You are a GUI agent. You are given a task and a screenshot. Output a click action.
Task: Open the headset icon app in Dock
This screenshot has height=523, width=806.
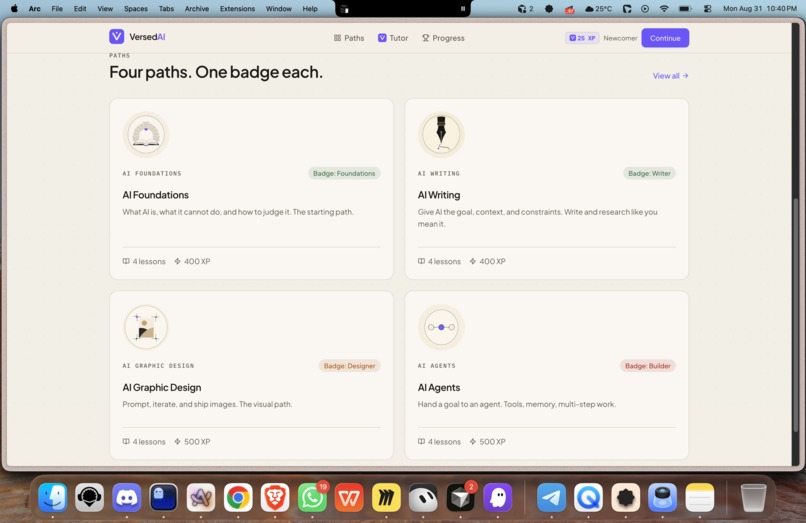click(x=89, y=497)
